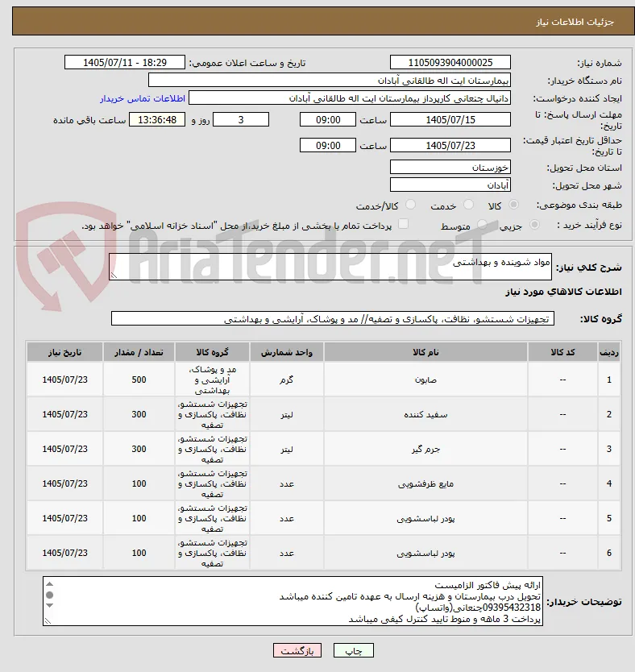The height and width of the screenshot is (672, 635).
Task: Toggle the Islamic treasury payment checkbox
Action: (403, 224)
